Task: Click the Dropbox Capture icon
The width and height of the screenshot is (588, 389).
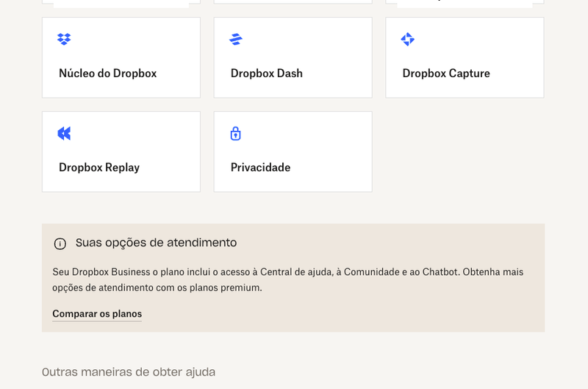Action: (408, 39)
